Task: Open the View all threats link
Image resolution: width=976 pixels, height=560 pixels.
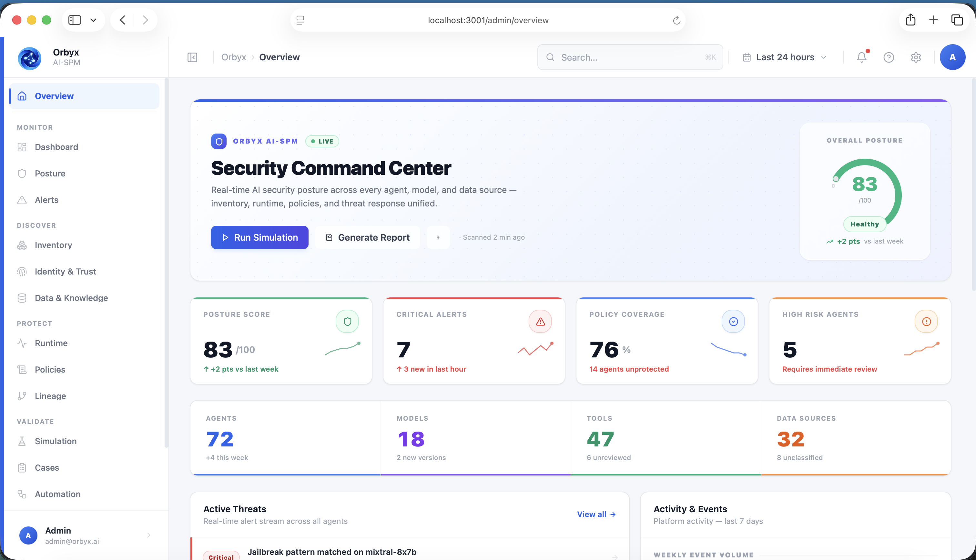Action: (x=596, y=514)
